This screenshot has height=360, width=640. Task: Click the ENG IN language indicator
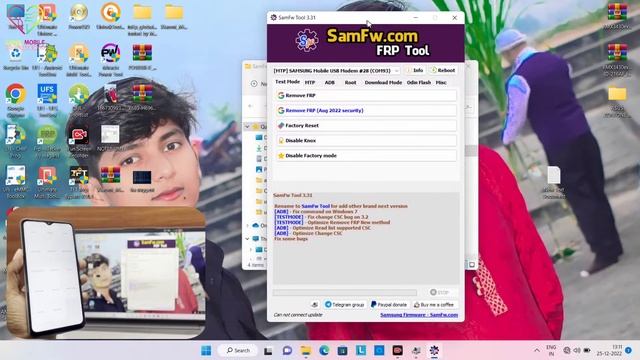551,351
